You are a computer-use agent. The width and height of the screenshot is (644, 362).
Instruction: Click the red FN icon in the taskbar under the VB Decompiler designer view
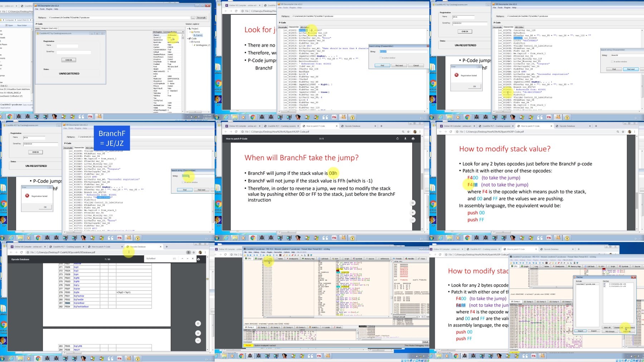(90, 117)
